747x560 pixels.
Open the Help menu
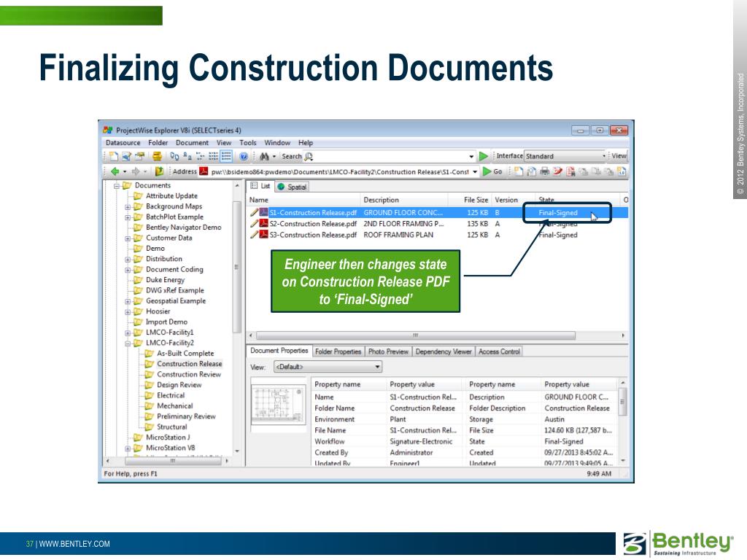coord(306,143)
